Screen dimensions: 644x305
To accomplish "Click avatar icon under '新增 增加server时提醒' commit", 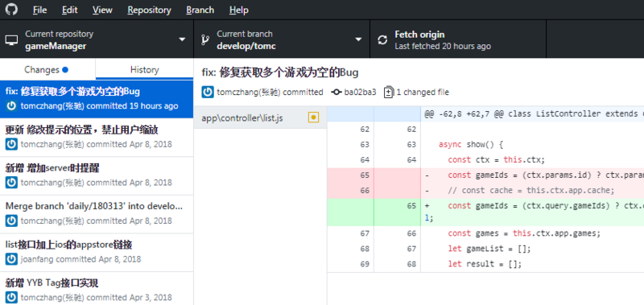I will tap(11, 182).
